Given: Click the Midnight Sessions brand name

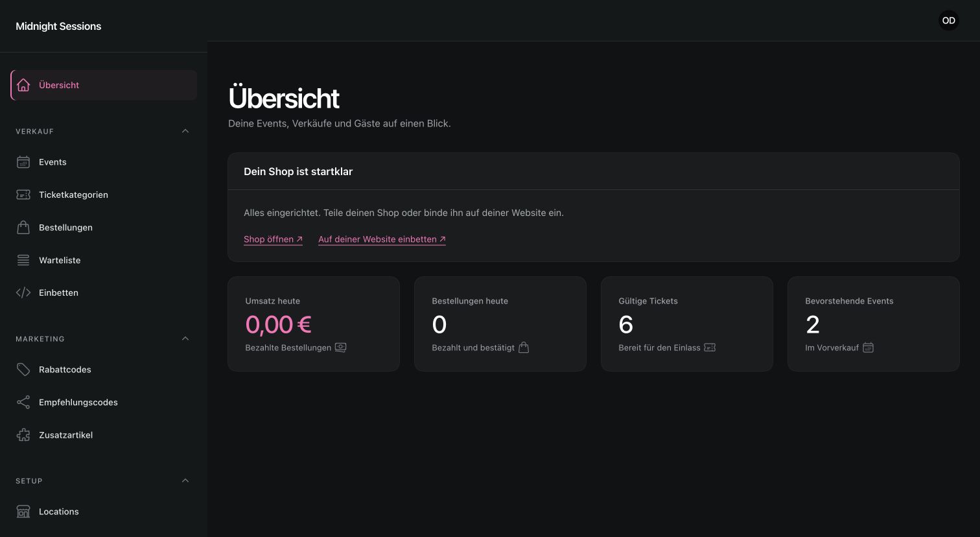Looking at the screenshot, I should click(58, 26).
